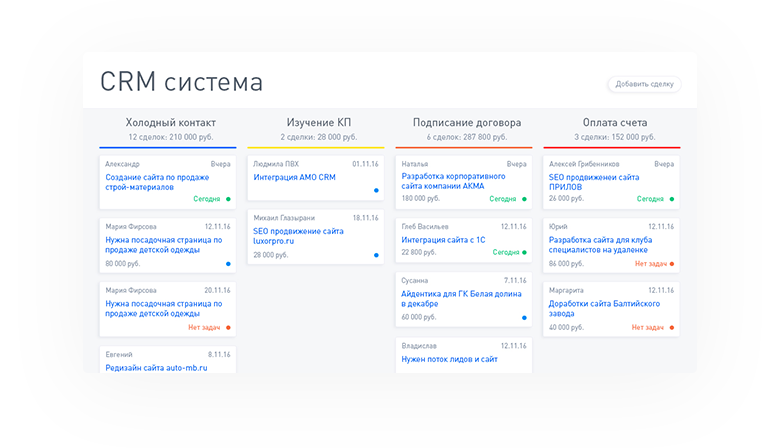This screenshot has width=780, height=448.
Task: Select the Подписание договора column header
Action: click(467, 122)
